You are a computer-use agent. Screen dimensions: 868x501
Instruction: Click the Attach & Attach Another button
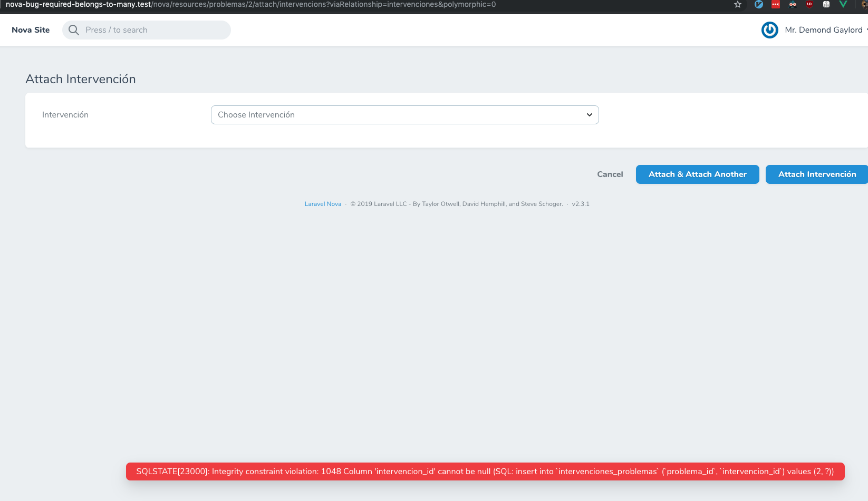coord(697,174)
